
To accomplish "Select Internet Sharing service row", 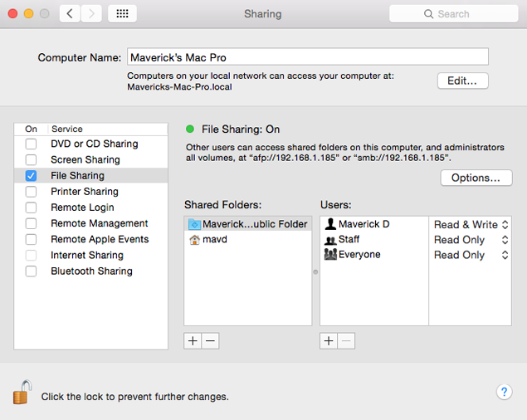I will 90,255.
